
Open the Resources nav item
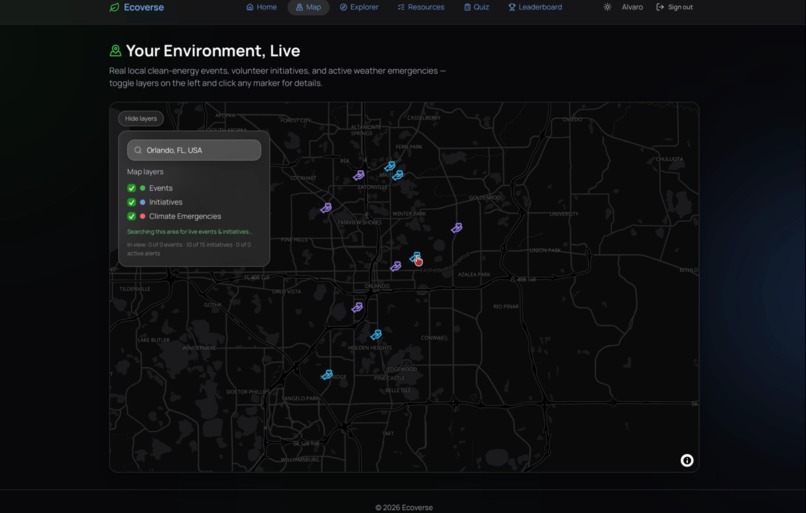click(x=421, y=7)
